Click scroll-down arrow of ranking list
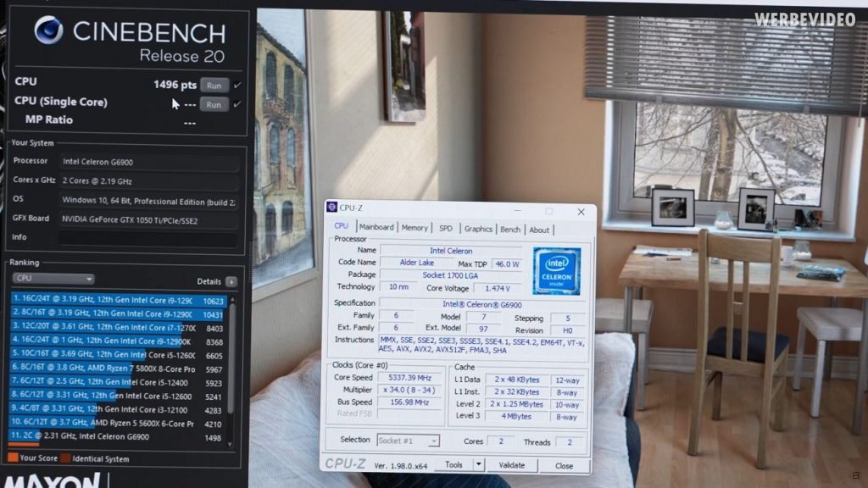This screenshot has height=488, width=868. click(x=231, y=444)
